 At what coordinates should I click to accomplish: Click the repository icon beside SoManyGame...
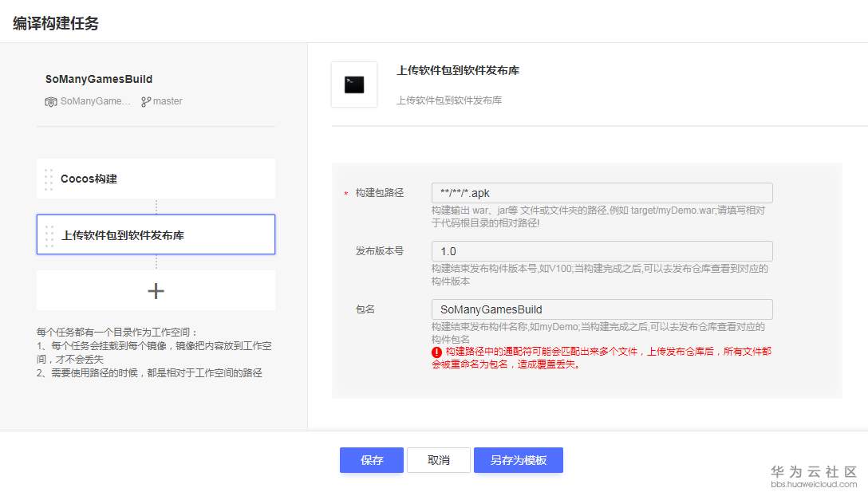pos(50,101)
